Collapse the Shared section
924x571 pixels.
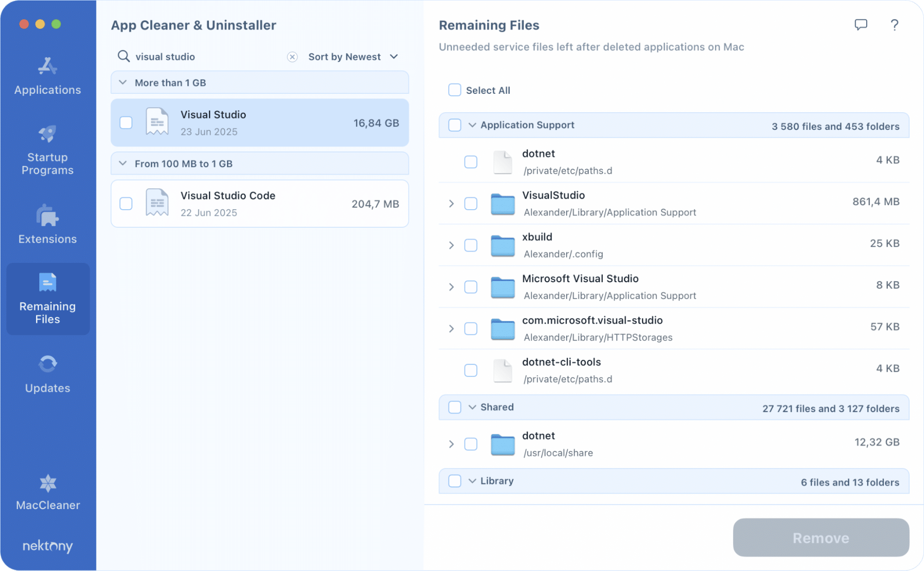tap(472, 407)
